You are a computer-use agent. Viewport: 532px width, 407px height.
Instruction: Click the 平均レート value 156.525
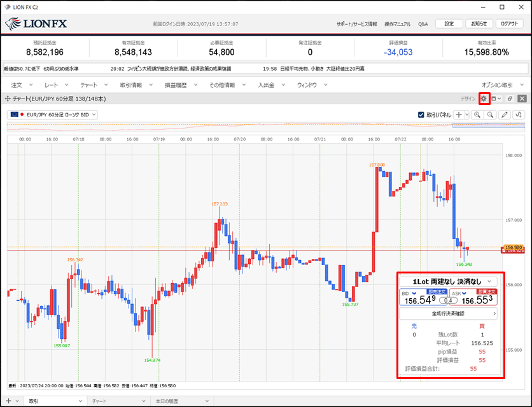[482, 343]
